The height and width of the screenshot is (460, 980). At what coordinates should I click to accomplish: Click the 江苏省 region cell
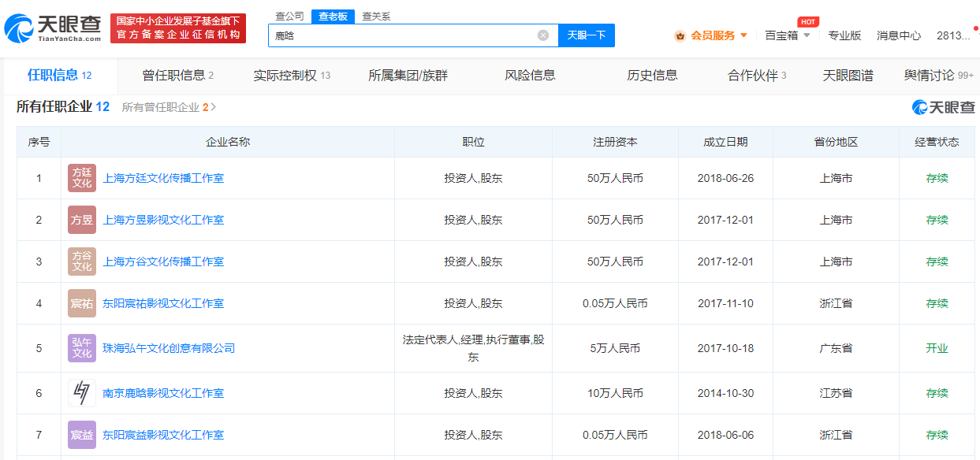(836, 393)
